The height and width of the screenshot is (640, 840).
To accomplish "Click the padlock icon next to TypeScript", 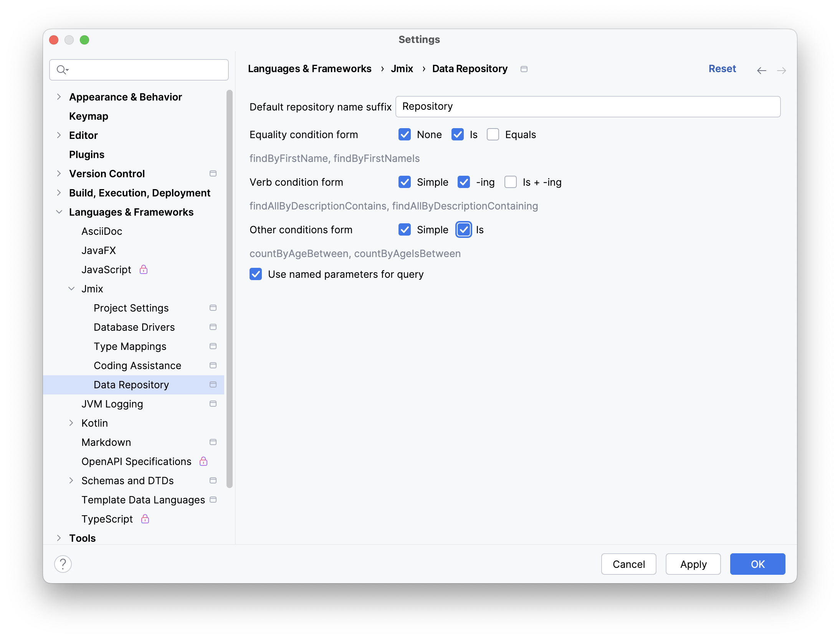I will tap(145, 519).
